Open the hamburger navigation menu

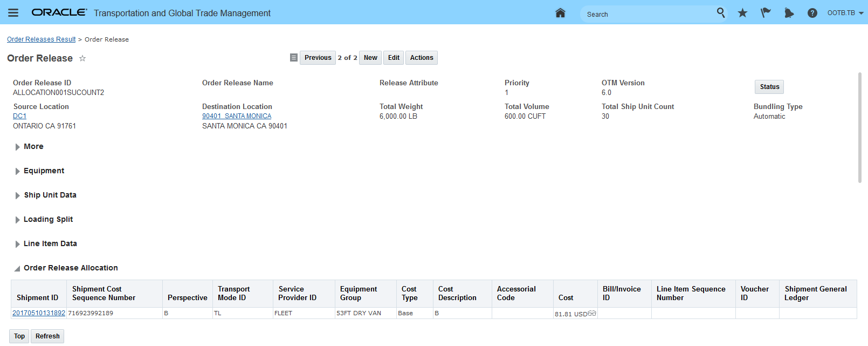coord(13,13)
